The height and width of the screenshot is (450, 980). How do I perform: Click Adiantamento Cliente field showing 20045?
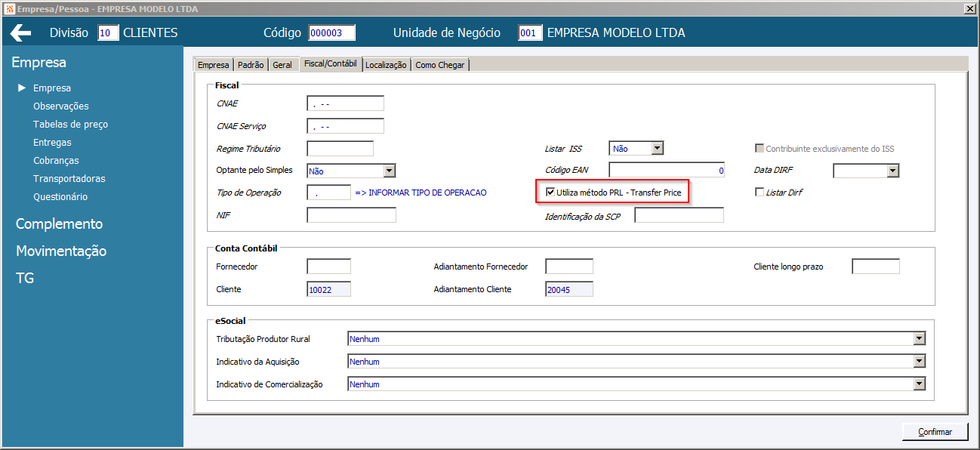click(569, 289)
